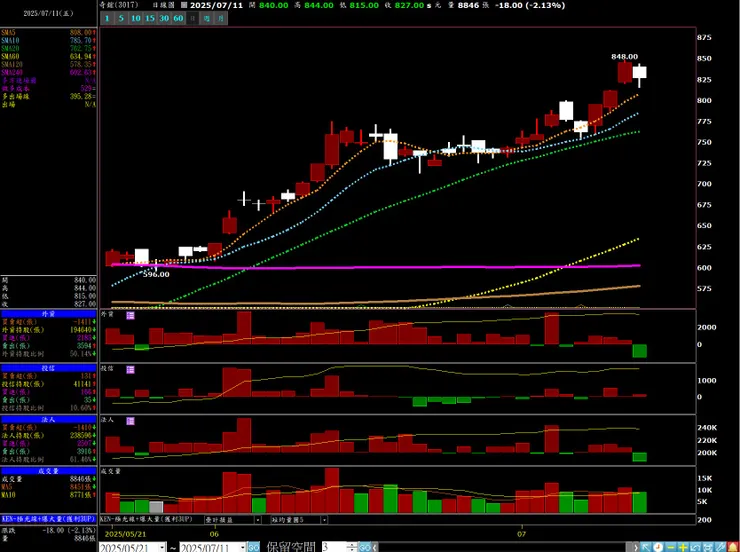Switch to 60-minute chart interval
The image size is (740, 552).
[x=178, y=18]
